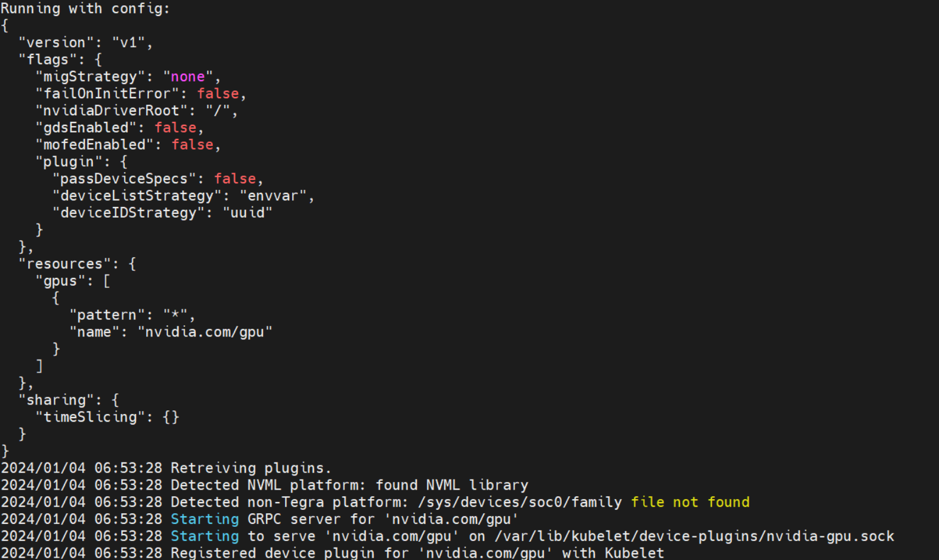Click the 'Retreiving plugins.' log line

click(166, 468)
